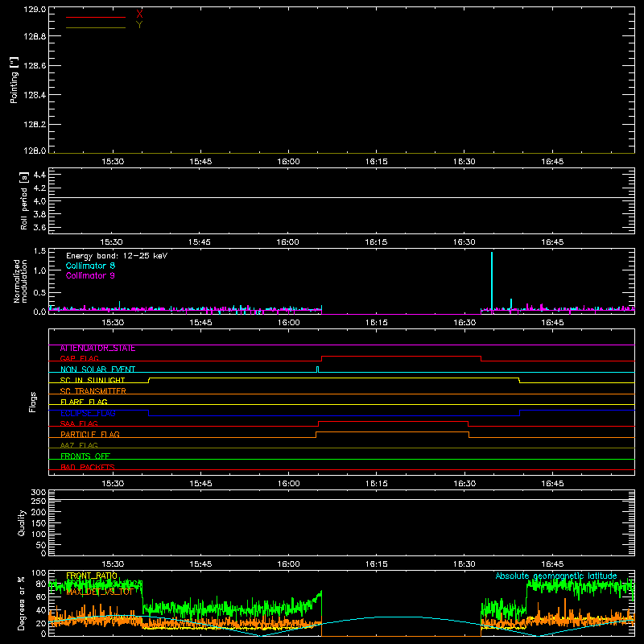
Task: Click the SC_TRANSMITTER flag label
Action: [93, 391]
